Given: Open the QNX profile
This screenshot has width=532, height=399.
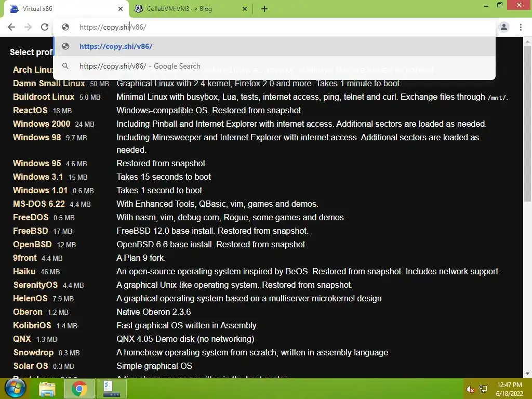Looking at the screenshot, I should click(x=22, y=339).
